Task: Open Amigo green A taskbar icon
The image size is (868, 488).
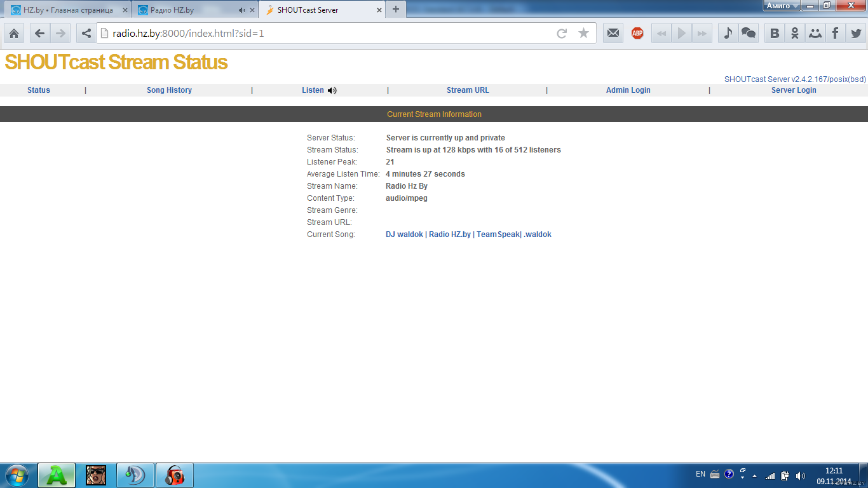Action: 57,475
